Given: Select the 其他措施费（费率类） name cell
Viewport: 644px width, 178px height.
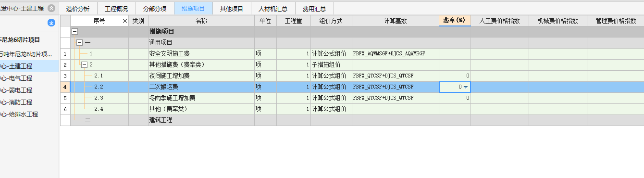Looking at the screenshot, I should click(x=201, y=65).
